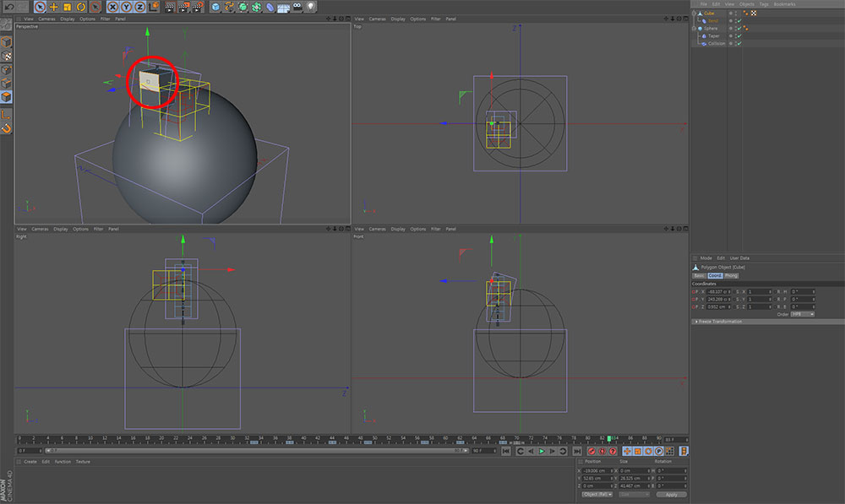Open the Size mode dropdown beside Apply
This screenshot has width=845, height=504.
pyautogui.click(x=634, y=495)
